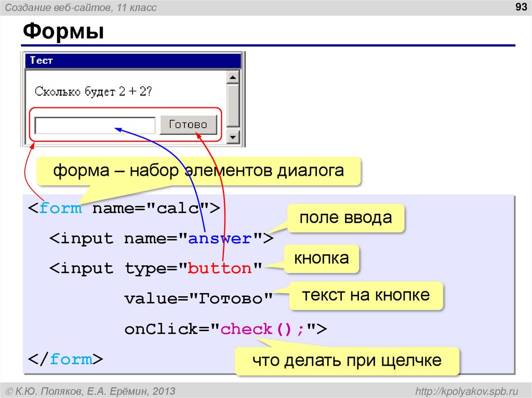Image resolution: width=532 pixels, height=398 pixels.
Task: Click the "Готово" button in the Тест dialog
Action: click(x=188, y=124)
